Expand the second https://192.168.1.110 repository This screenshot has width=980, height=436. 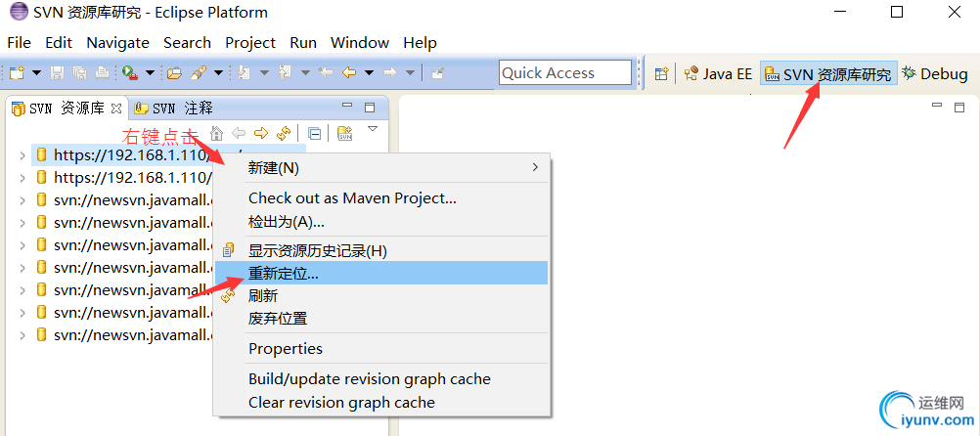(x=22, y=177)
